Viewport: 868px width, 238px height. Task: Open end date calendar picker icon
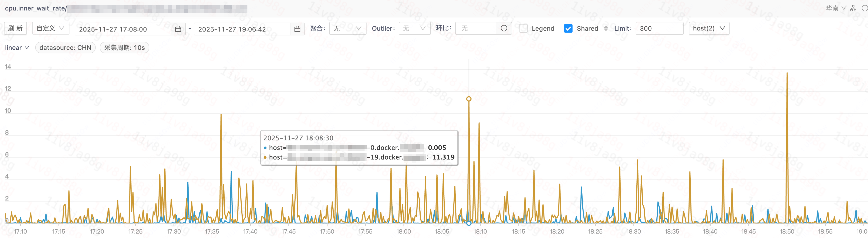coord(297,29)
